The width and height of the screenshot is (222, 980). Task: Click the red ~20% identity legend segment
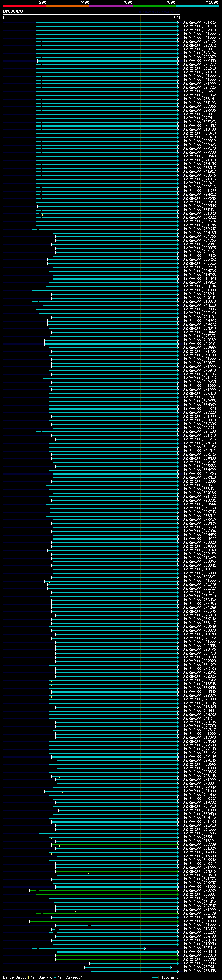click(x=25, y=6)
